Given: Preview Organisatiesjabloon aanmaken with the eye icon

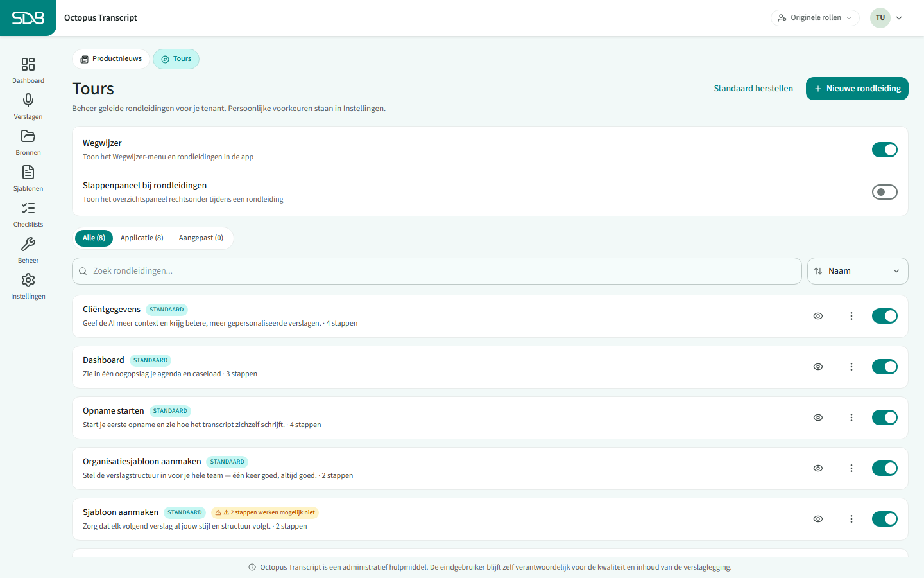Looking at the screenshot, I should pos(818,468).
